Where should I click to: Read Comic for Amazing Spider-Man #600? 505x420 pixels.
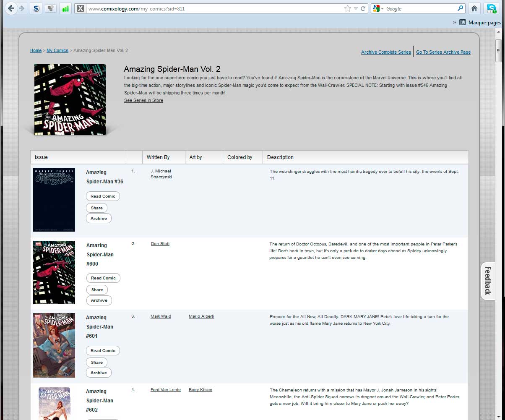103,278
